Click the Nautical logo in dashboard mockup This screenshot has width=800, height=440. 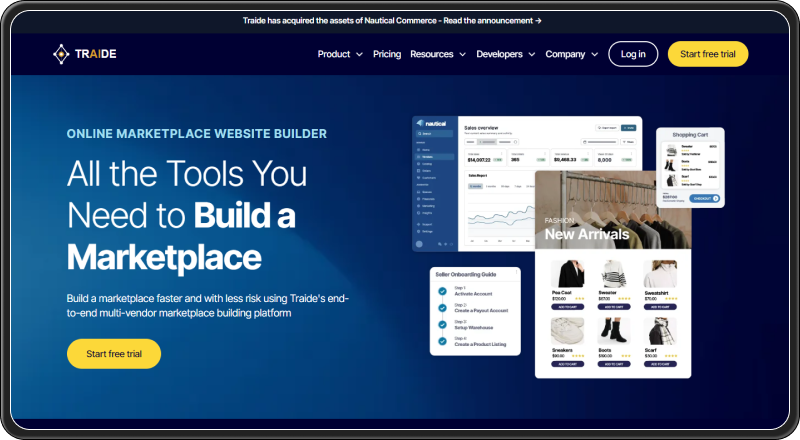tap(432, 123)
